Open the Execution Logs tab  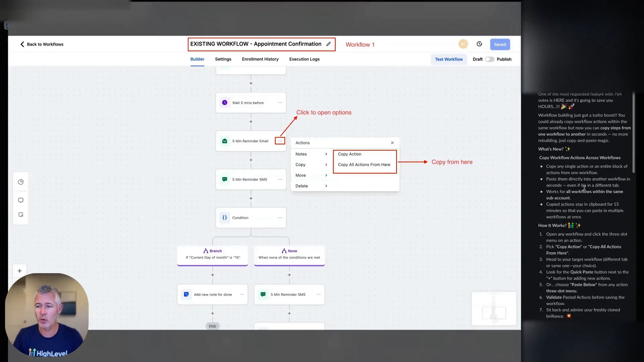coord(304,59)
